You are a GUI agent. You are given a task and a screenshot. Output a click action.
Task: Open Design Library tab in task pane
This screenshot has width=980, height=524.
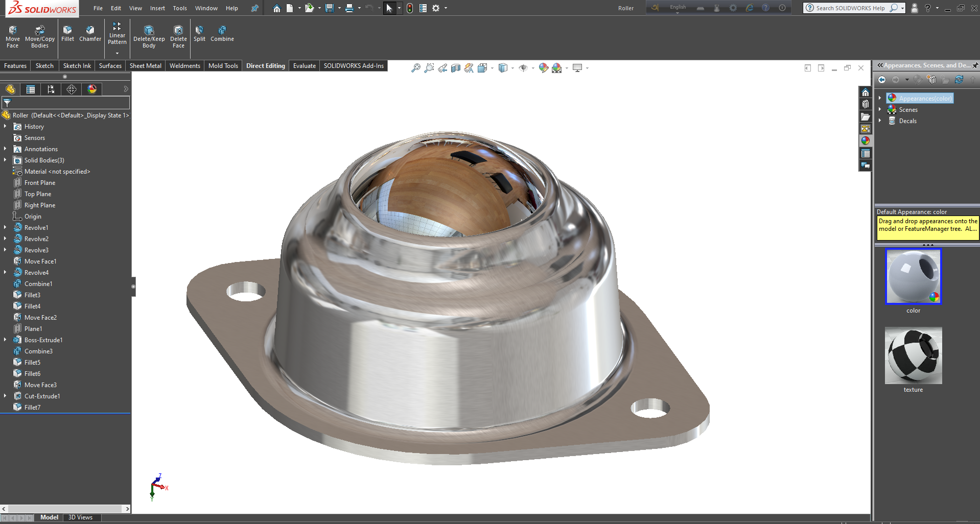click(865, 104)
